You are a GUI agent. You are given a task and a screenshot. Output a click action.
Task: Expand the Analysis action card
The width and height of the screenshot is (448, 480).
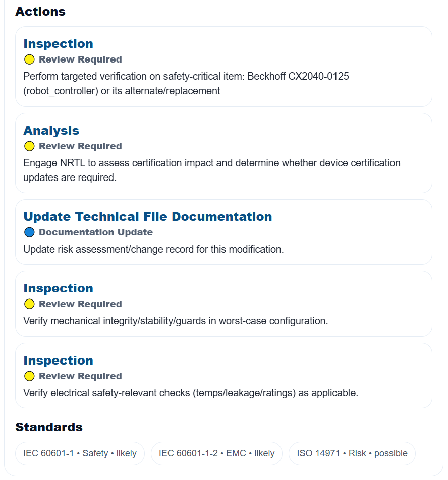pos(51,130)
